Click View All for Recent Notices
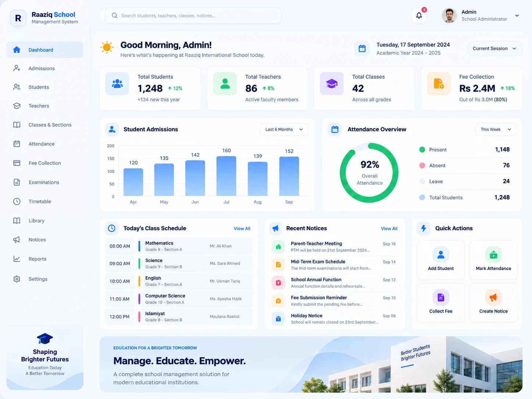This screenshot has height=399, width=532. (x=389, y=229)
